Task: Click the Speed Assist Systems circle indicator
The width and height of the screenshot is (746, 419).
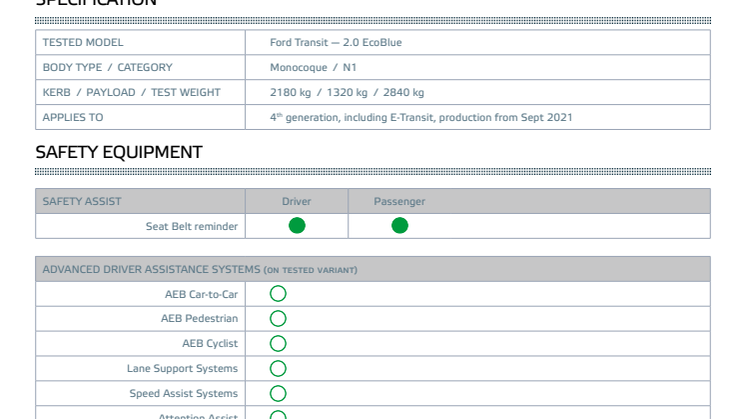Action: pos(278,393)
